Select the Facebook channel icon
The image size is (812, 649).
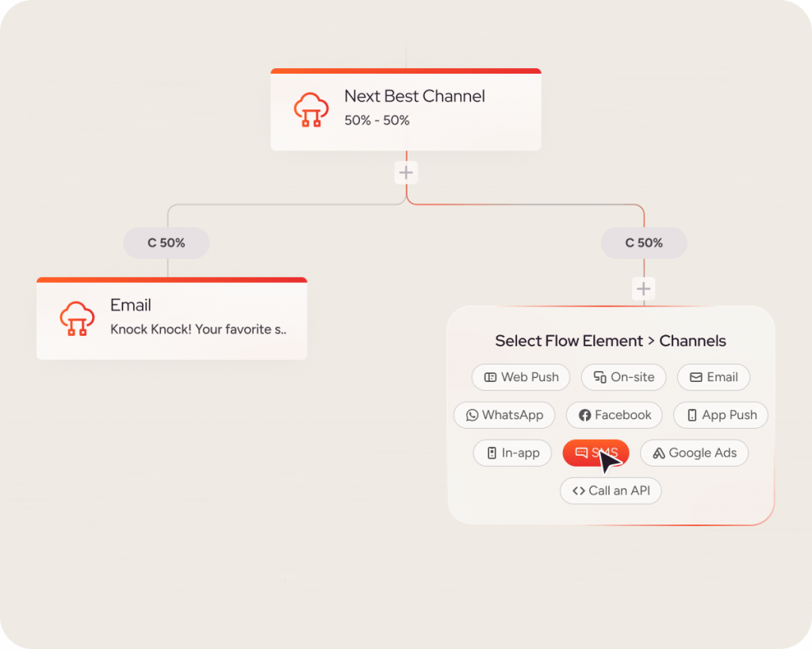[x=584, y=415]
